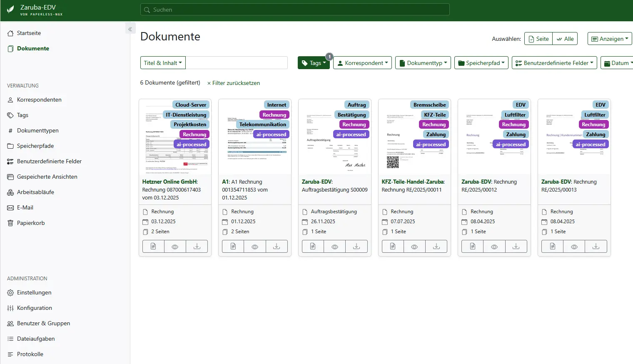The image size is (633, 364).
Task: Click the download icon on Hetzner Online card
Action: click(x=197, y=247)
